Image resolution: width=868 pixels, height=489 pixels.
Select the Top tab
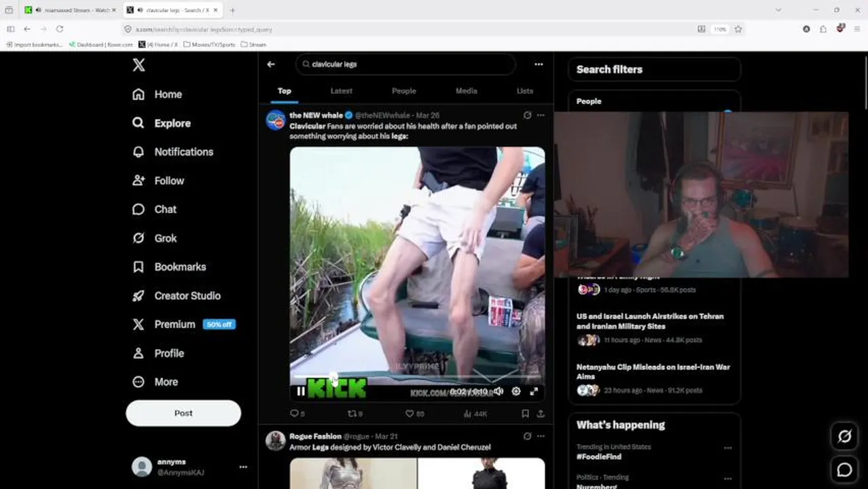(x=285, y=91)
